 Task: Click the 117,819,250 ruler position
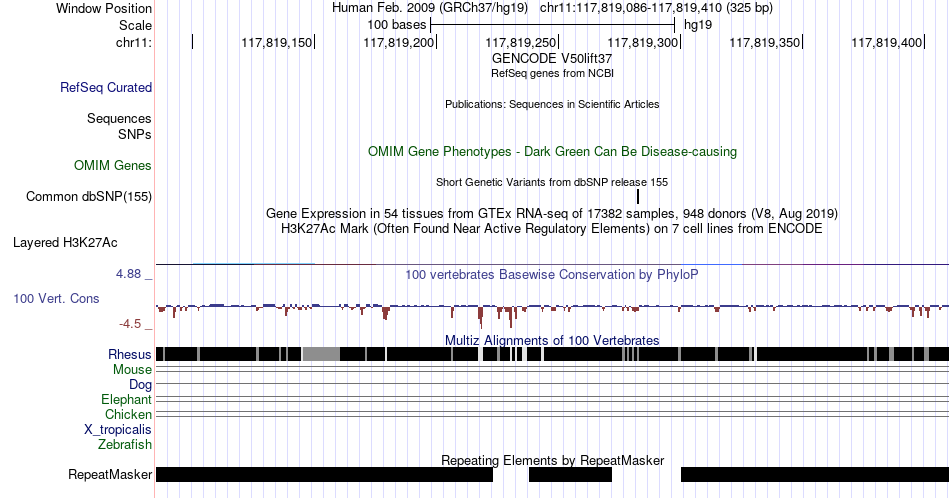[x=520, y=42]
